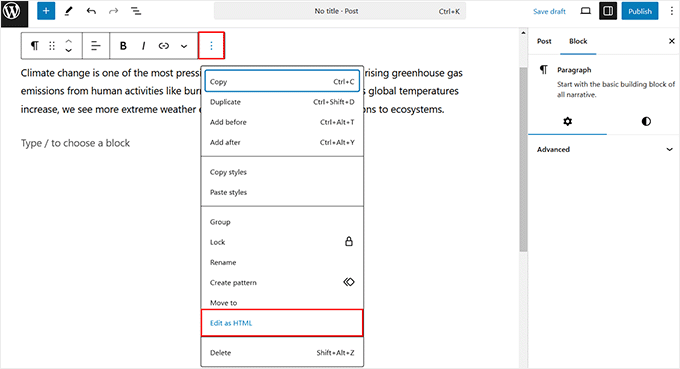The width and height of the screenshot is (680, 369).
Task: Switch to the Post tab
Action: (x=544, y=41)
